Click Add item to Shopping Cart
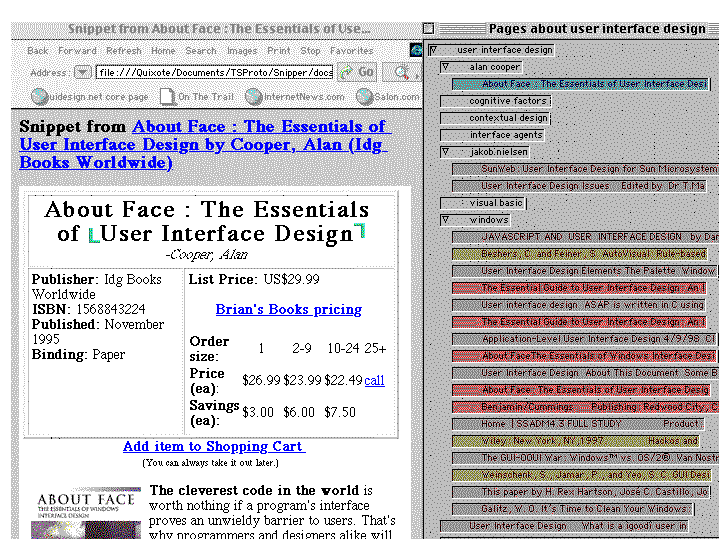719x539 pixels. click(214, 446)
